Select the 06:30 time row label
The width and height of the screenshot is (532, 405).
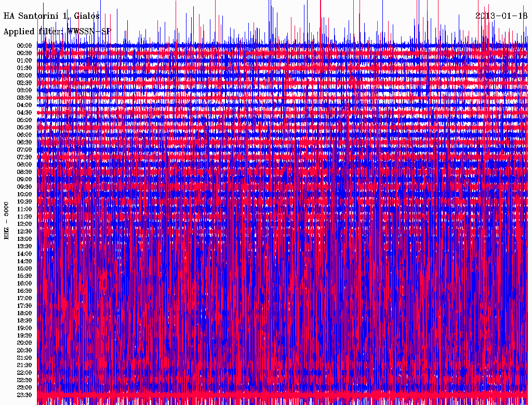(24, 142)
